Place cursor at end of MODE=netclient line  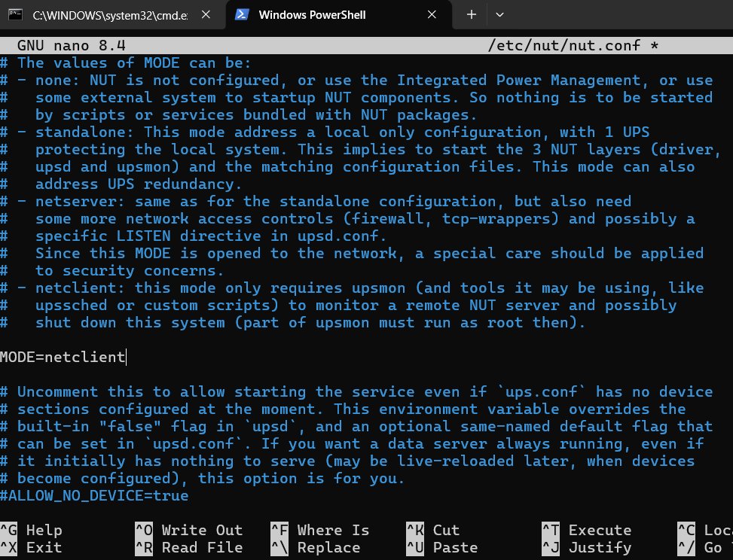click(126, 357)
